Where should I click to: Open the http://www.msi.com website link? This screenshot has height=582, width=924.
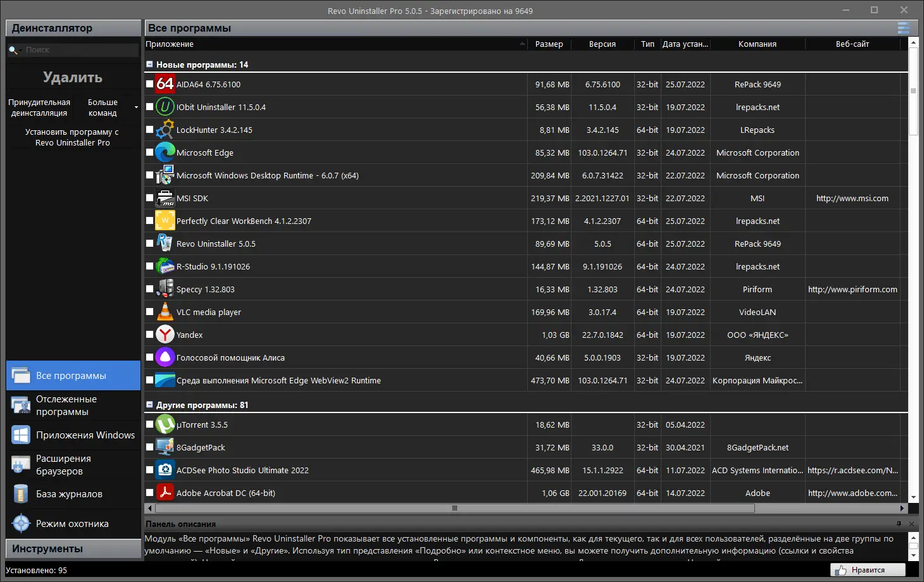tap(852, 198)
